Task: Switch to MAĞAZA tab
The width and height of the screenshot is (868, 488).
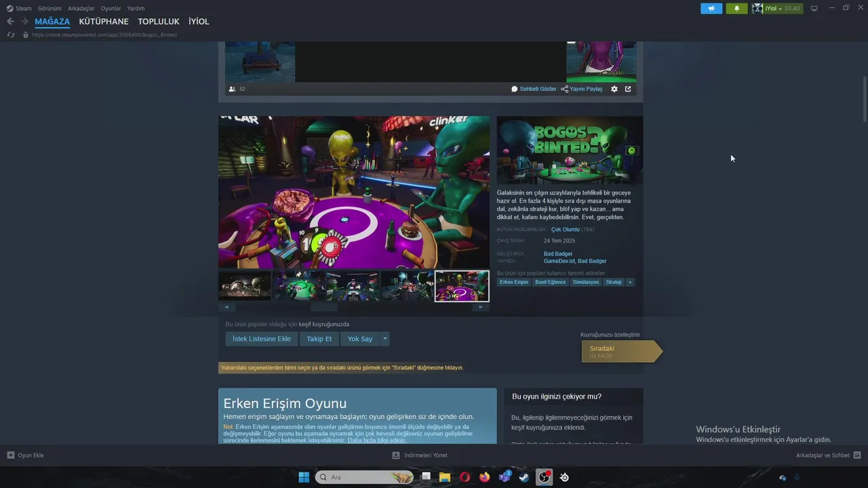Action: coord(52,22)
